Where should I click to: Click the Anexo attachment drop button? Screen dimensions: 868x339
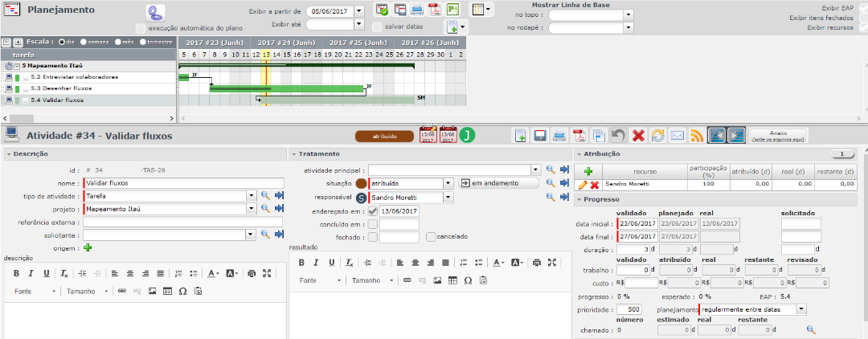point(777,135)
